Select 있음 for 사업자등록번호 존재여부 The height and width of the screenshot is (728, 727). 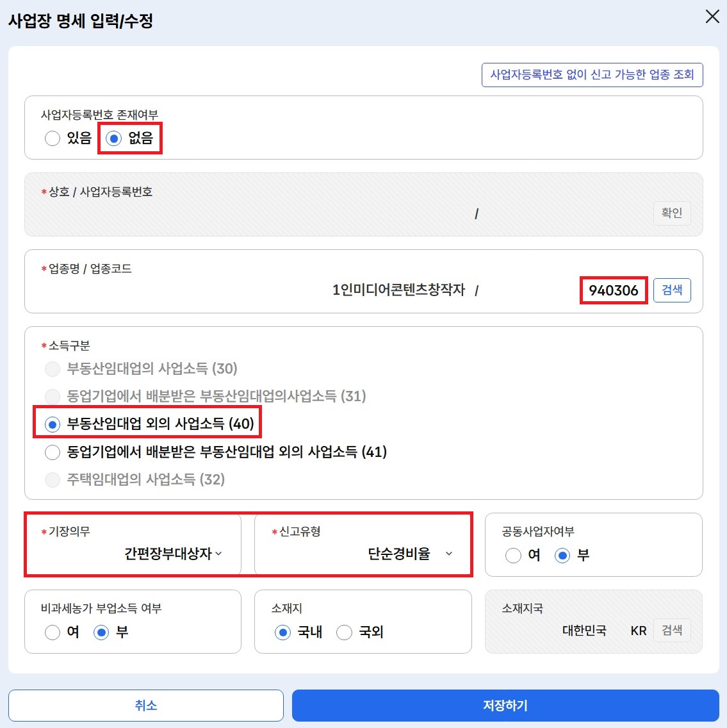(53, 138)
